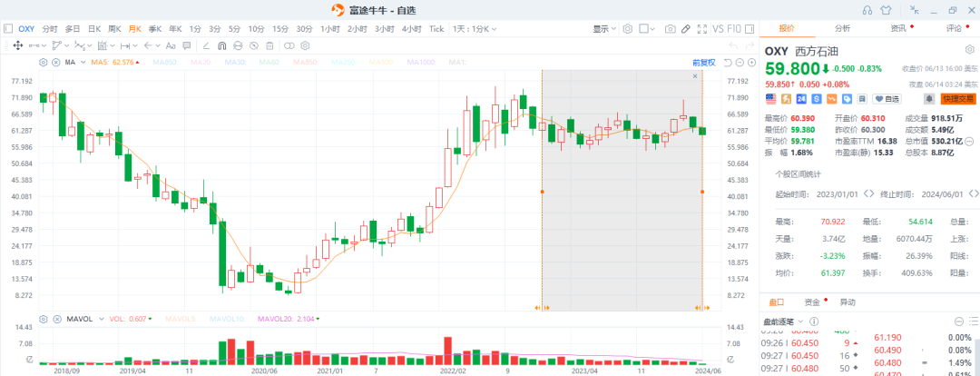Select the text annotation Aa tool
Viewport: 980px width, 376px height.
[170, 45]
